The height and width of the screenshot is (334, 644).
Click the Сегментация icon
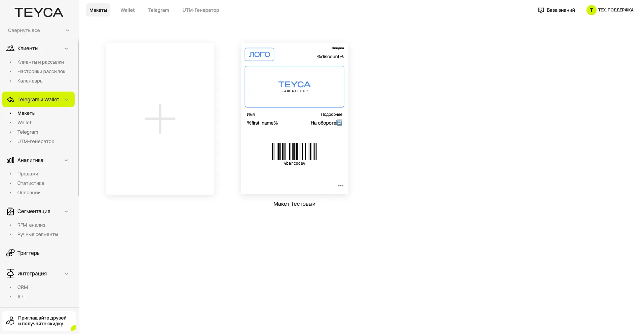point(10,211)
